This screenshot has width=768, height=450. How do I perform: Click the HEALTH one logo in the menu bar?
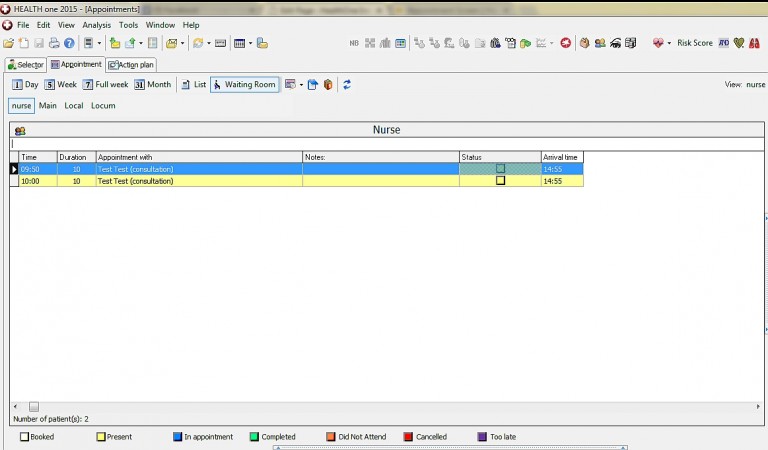pyautogui.click(x=7, y=24)
